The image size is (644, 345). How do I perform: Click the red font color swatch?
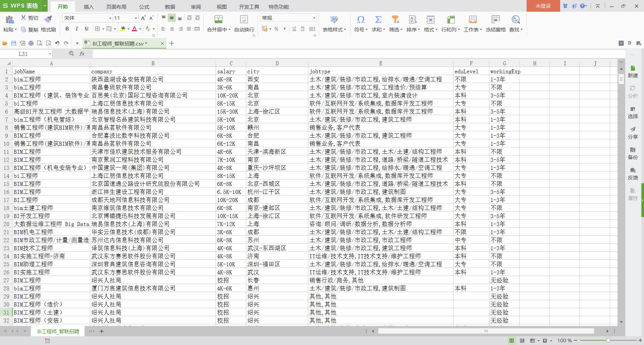135,29
